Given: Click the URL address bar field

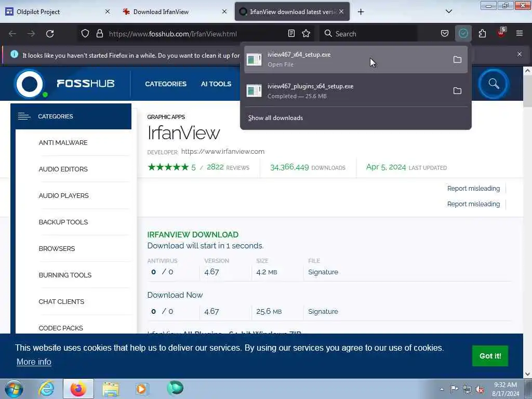Looking at the screenshot, I should 195,34.
